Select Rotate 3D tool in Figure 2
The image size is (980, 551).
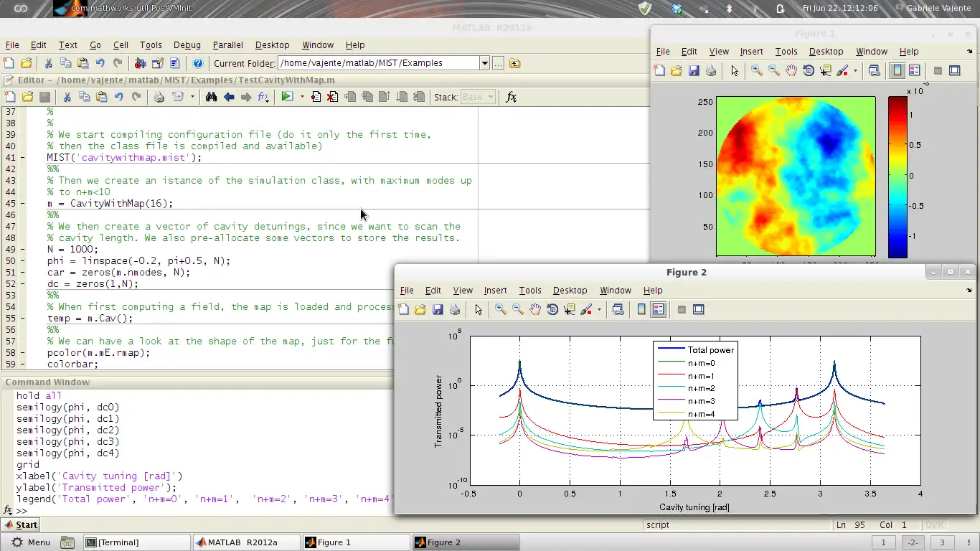(552, 309)
